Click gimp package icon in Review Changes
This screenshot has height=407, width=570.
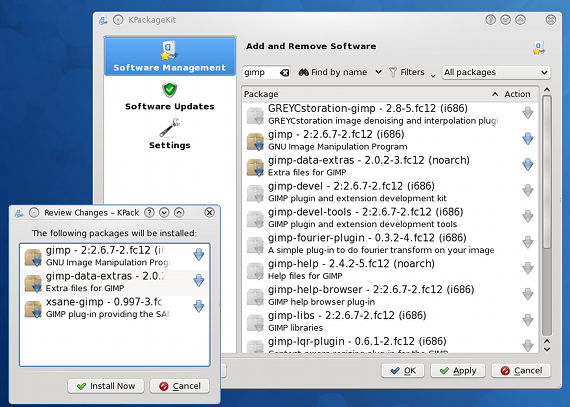pyautogui.click(x=33, y=257)
